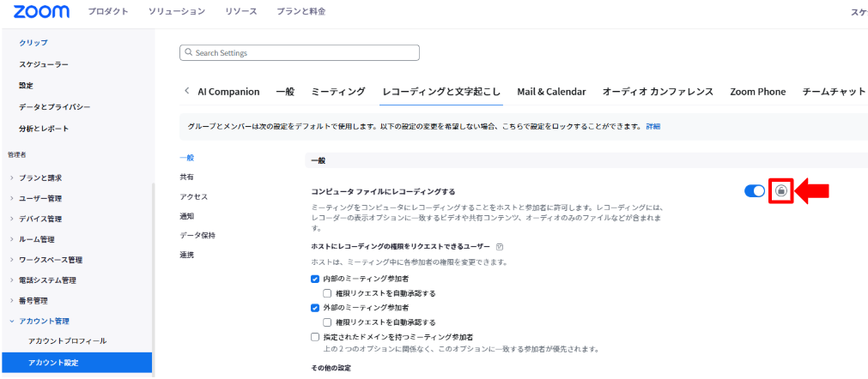
Task: Open プロダクト top menu
Action: coord(108,12)
